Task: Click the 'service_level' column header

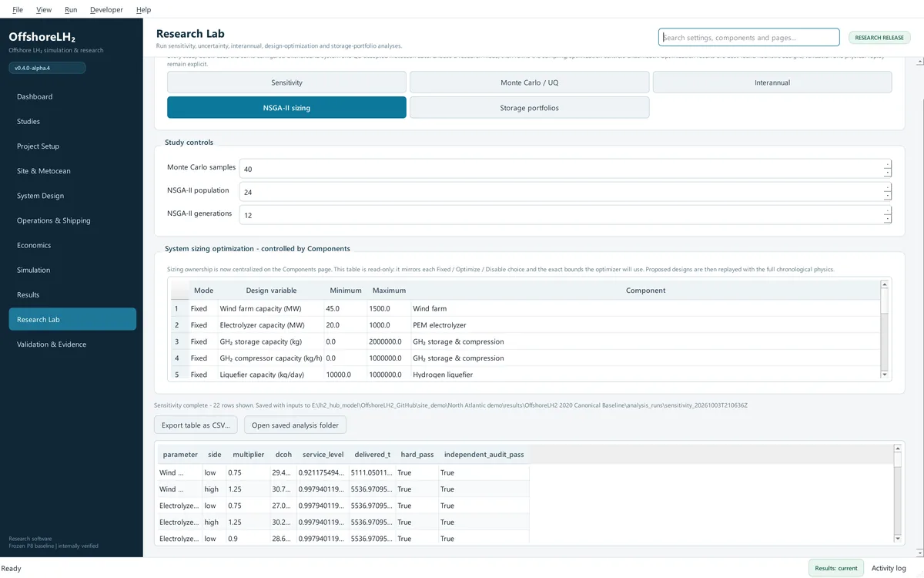Action: click(323, 455)
